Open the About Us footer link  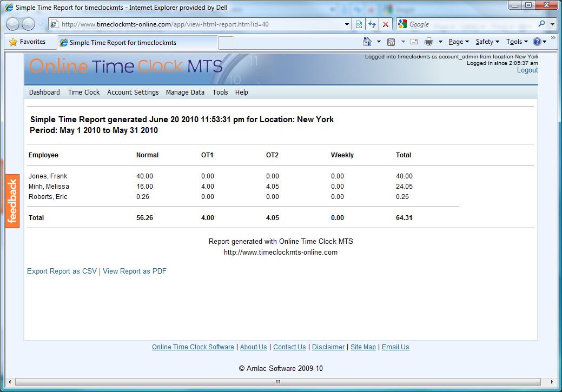tap(253, 347)
